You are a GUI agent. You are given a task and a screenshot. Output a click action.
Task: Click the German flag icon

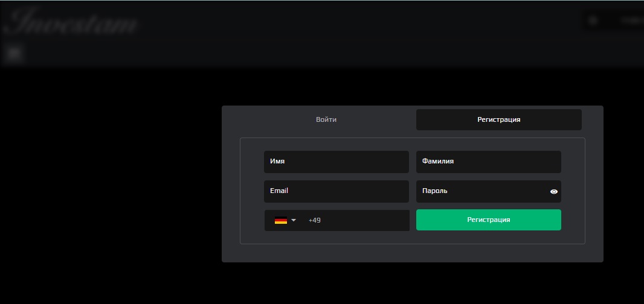click(x=281, y=220)
